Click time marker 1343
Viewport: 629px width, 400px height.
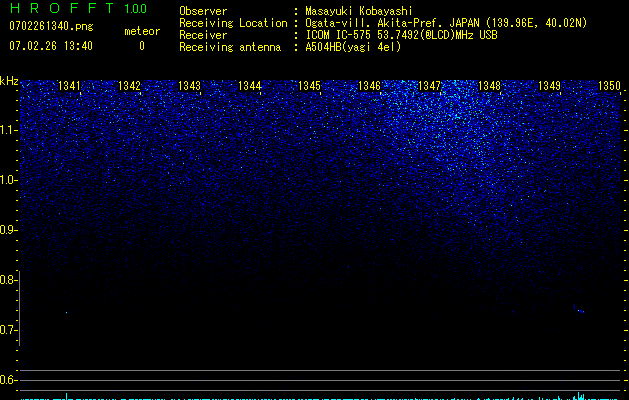pos(189,85)
